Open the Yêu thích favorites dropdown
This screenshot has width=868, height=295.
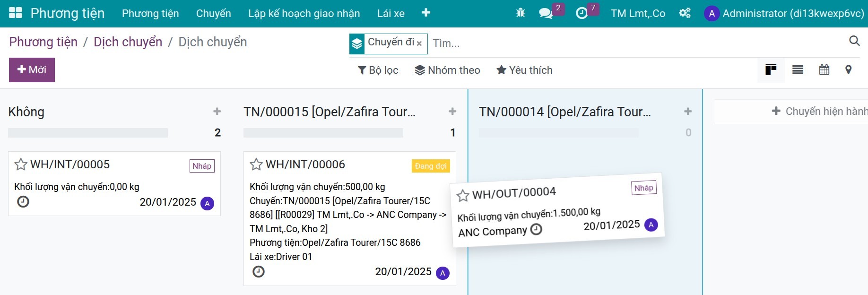coord(524,70)
